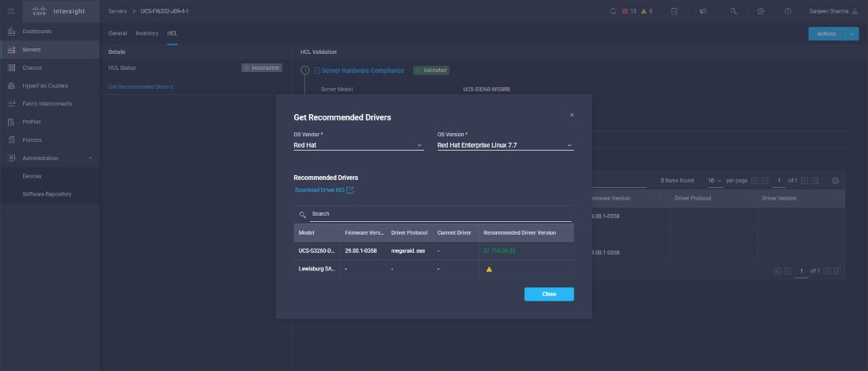868x371 pixels.
Task: Select the HCL tab
Action: [x=172, y=33]
